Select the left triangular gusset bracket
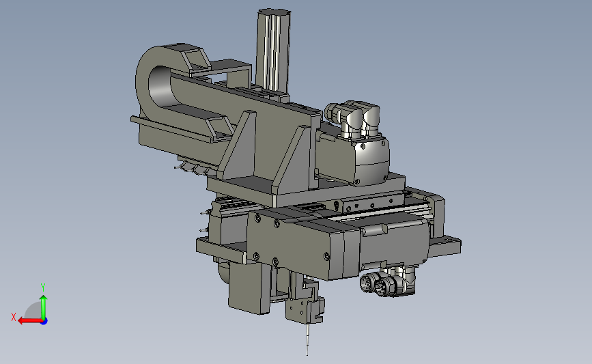Image resolution: width=592 pixels, height=364 pixels. (238, 145)
